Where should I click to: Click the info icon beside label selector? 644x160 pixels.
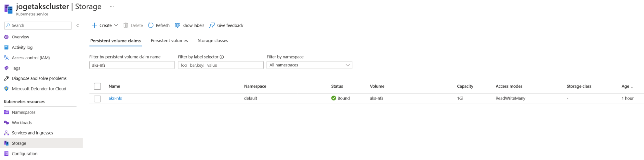[x=222, y=57]
